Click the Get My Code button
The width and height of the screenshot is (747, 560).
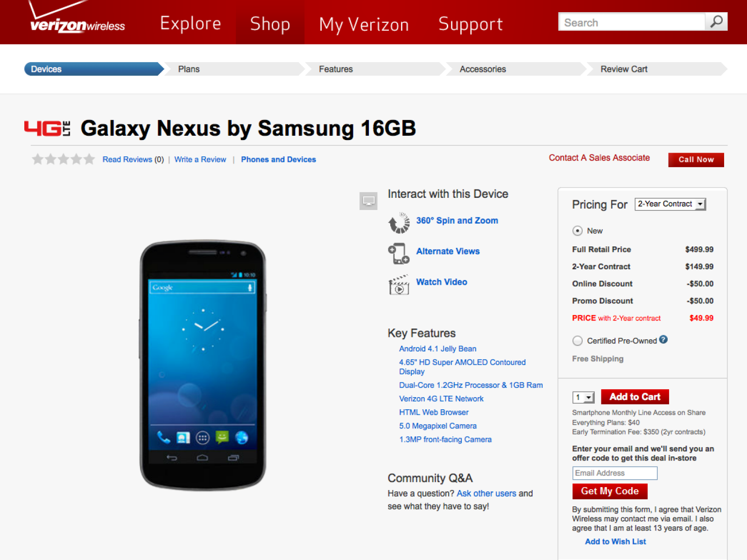pyautogui.click(x=610, y=491)
